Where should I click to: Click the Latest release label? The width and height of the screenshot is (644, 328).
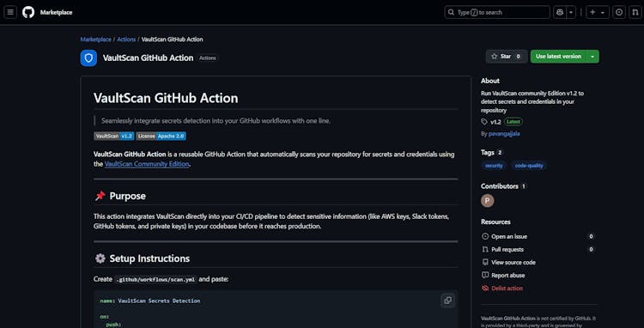pos(513,122)
